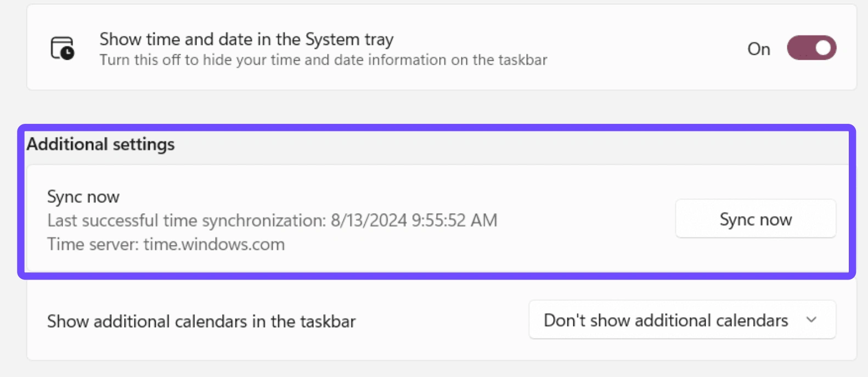Select "Show time and date in the System tray" title

click(246, 39)
